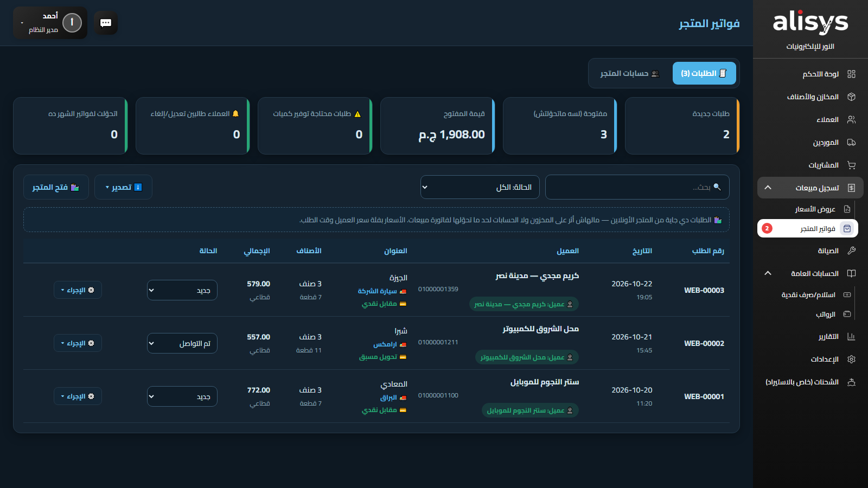Click the search magnifier icon in search box
The height and width of the screenshot is (488, 868).
[x=717, y=187]
